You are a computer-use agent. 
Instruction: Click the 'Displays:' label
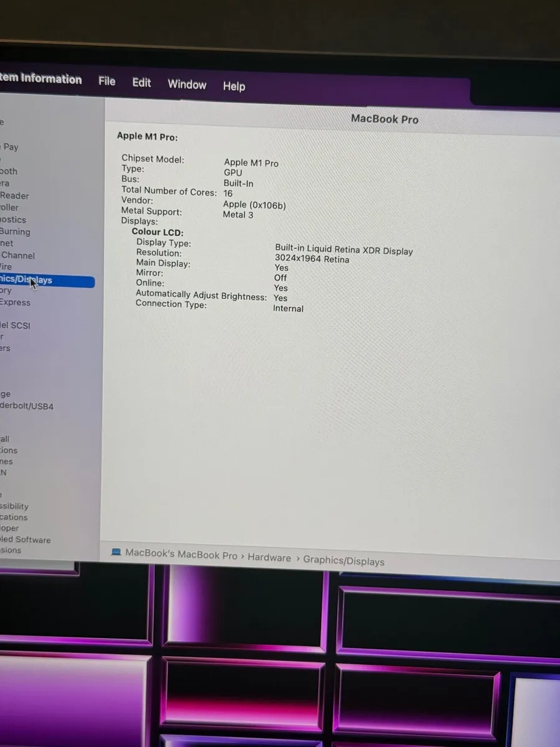[139, 221]
